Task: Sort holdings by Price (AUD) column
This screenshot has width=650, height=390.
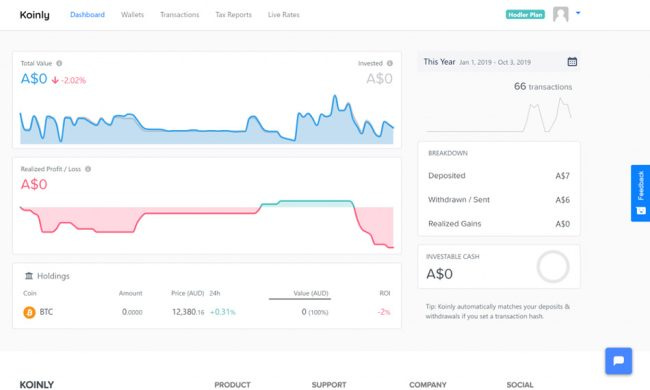Action: coord(187,293)
